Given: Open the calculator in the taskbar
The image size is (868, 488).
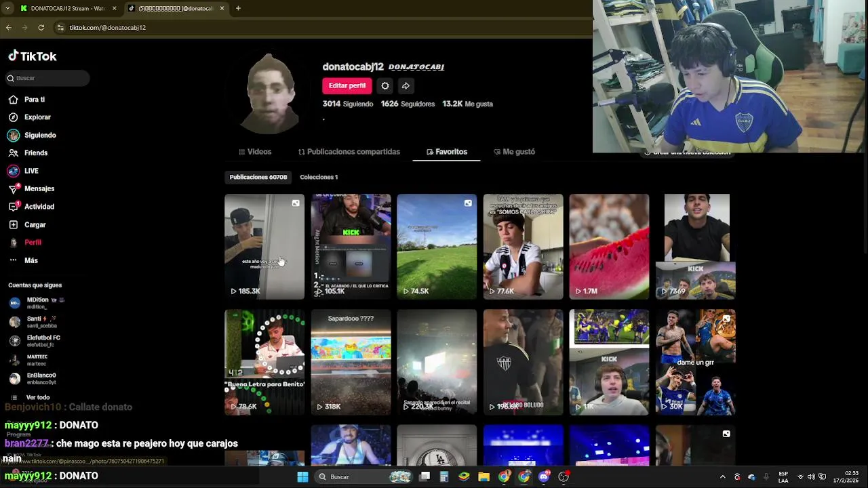Looking at the screenshot, I should pos(444,476).
